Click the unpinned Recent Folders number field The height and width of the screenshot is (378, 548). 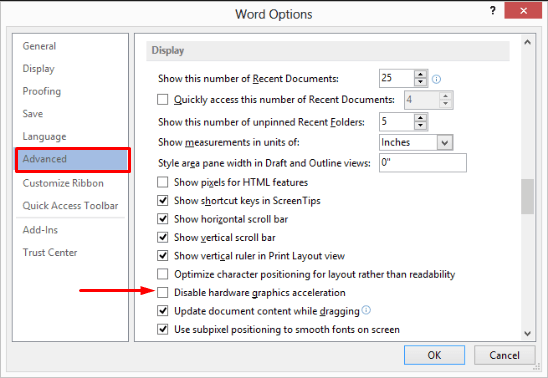[x=397, y=122]
